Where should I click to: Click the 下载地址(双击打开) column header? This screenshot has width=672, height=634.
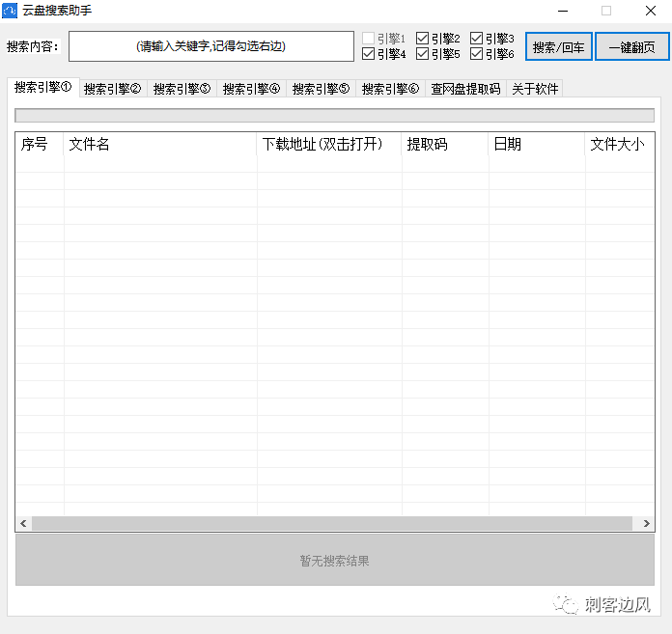[329, 145]
